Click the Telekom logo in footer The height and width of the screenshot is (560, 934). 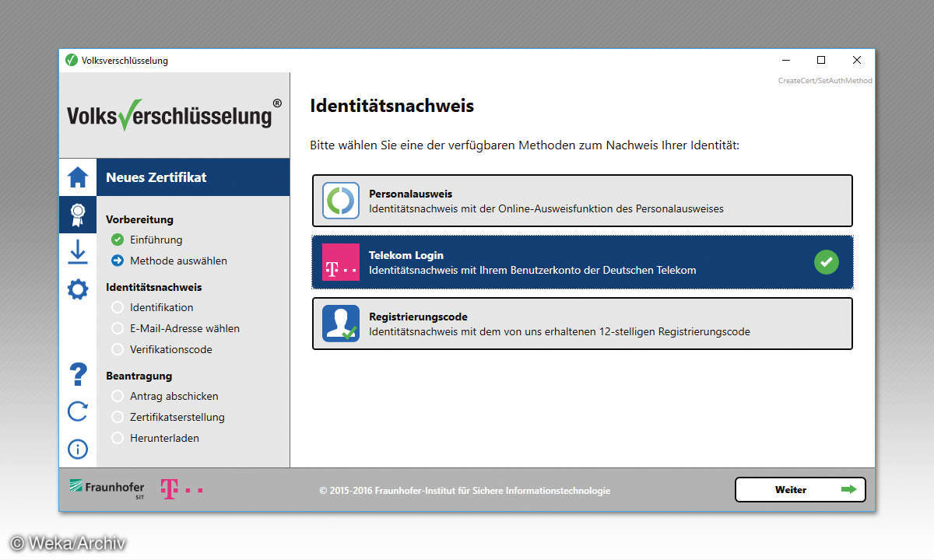point(181,488)
